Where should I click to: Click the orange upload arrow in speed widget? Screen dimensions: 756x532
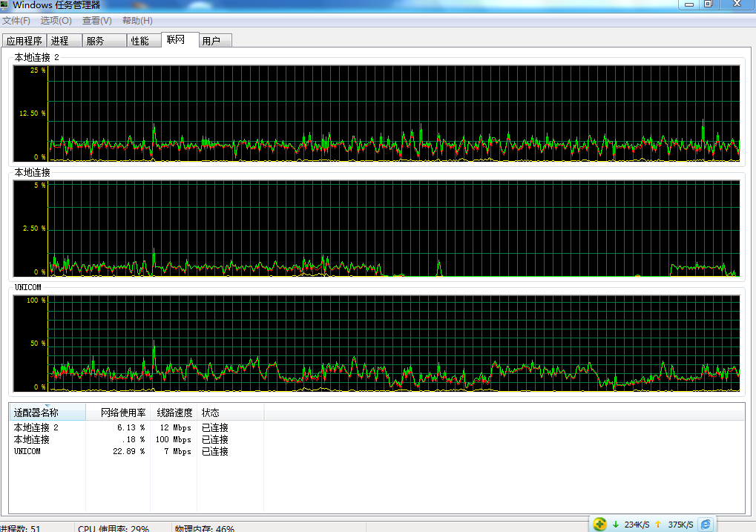658,525
